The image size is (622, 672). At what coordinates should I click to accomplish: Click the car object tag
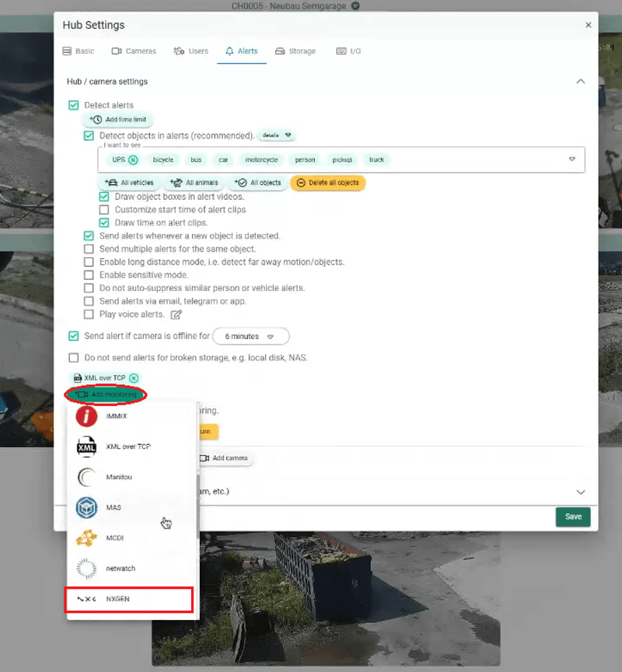point(223,160)
